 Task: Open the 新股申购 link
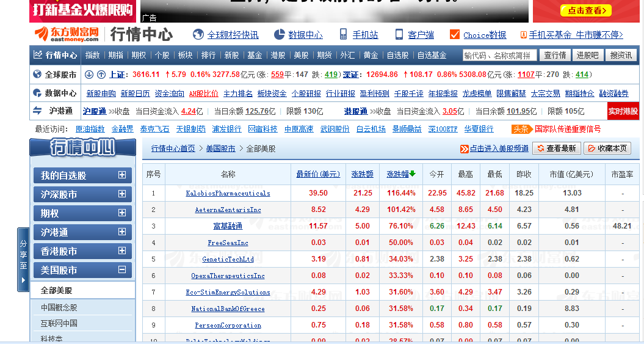(101, 93)
